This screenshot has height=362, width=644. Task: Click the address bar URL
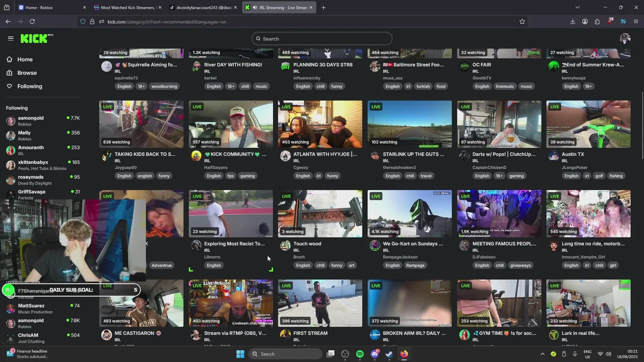167,22
